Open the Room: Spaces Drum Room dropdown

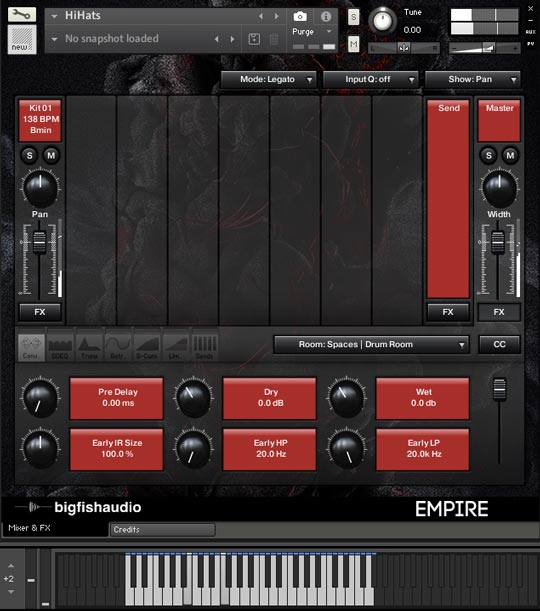371,344
